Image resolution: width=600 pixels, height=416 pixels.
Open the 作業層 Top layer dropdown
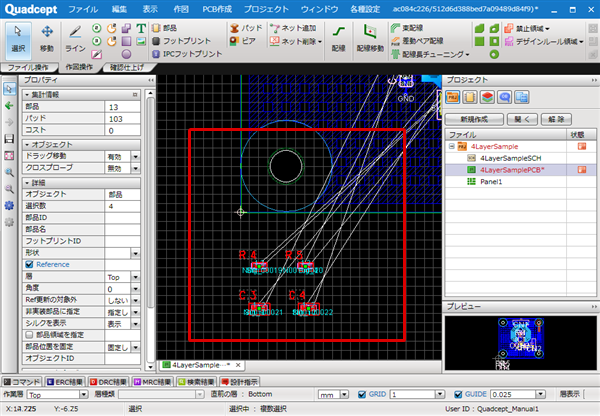pos(84,394)
